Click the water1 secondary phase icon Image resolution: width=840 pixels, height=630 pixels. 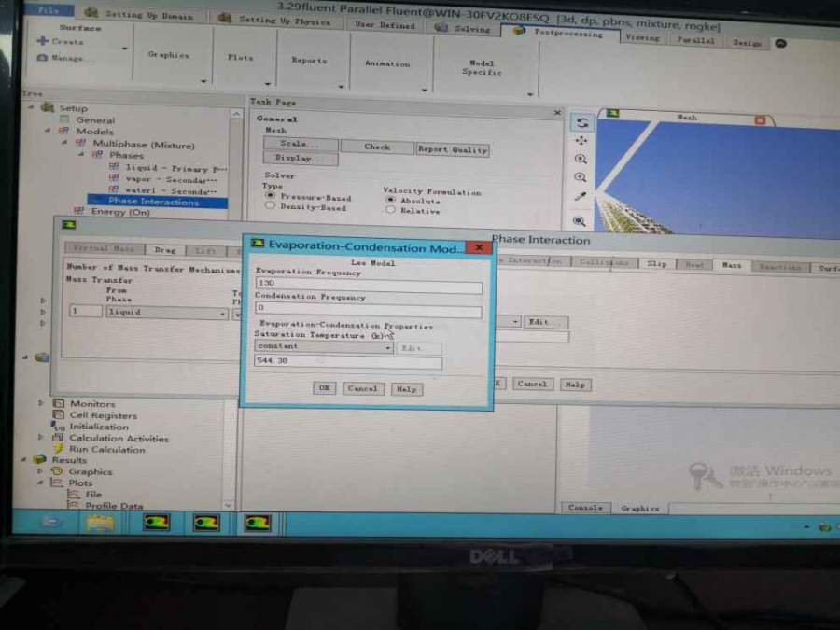pos(114,189)
